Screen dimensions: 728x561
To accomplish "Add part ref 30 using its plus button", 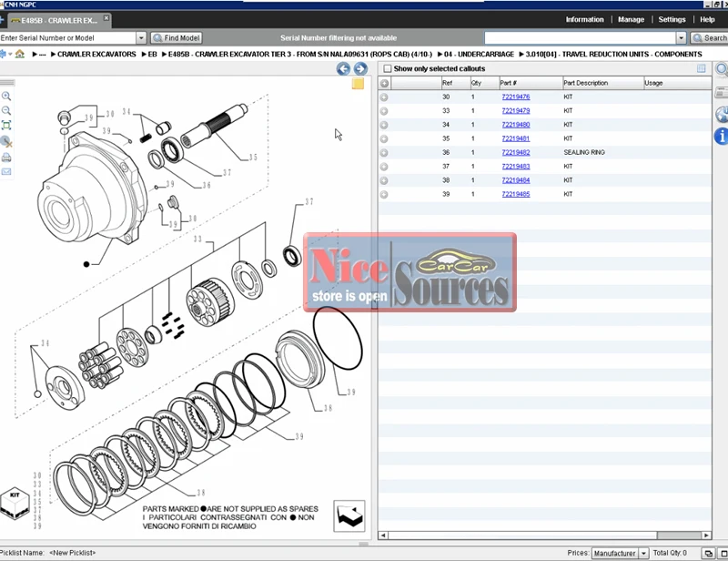I will (x=384, y=97).
